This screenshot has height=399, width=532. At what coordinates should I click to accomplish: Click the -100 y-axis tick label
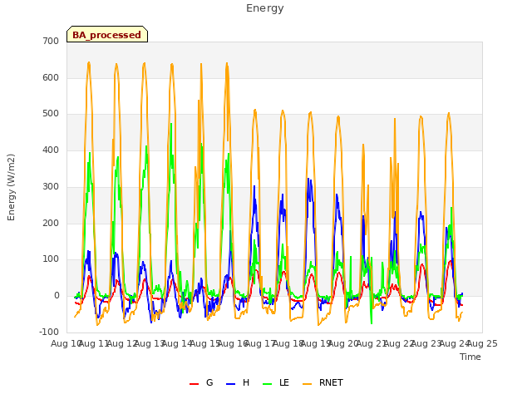[49, 332]
